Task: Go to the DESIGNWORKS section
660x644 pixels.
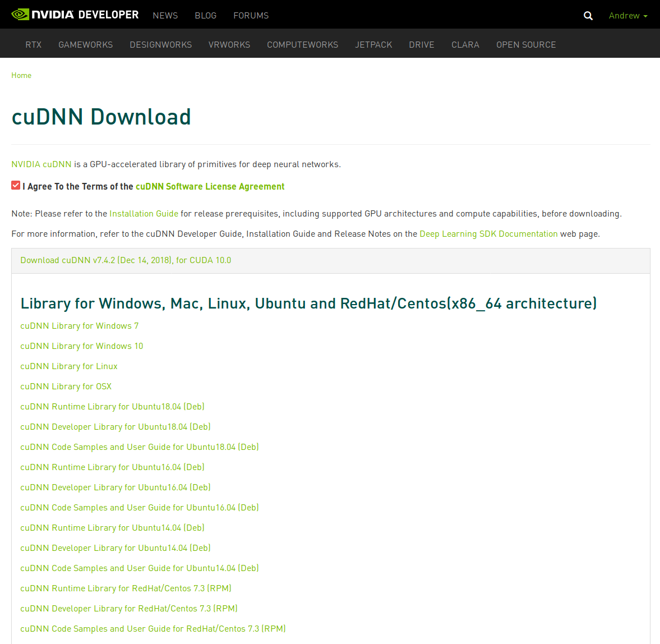Action: (161, 45)
